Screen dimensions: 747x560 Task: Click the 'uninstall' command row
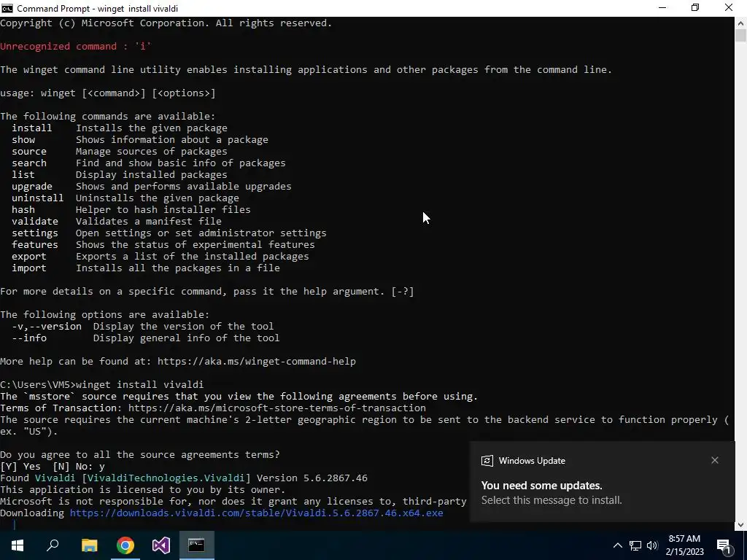[x=125, y=198]
